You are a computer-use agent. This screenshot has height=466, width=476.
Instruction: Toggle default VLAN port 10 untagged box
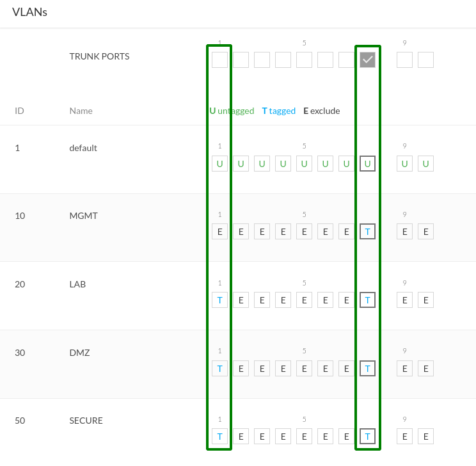pyautogui.click(x=425, y=164)
